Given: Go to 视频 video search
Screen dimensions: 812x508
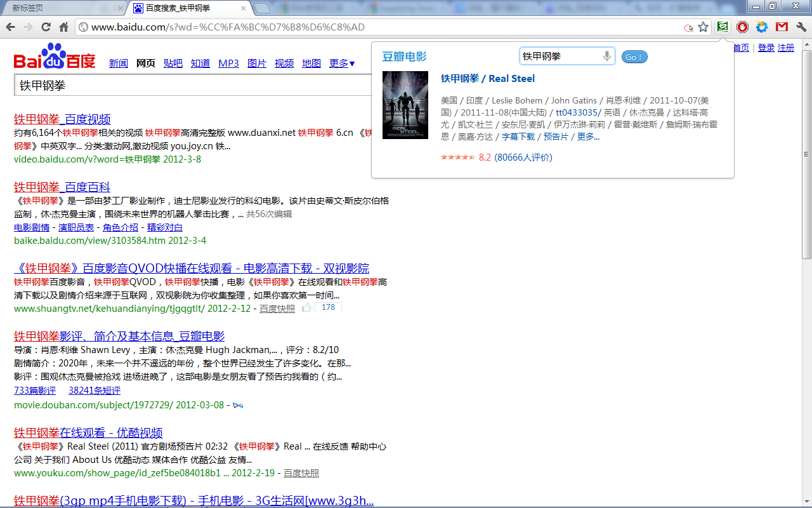Looking at the screenshot, I should pos(284,63).
